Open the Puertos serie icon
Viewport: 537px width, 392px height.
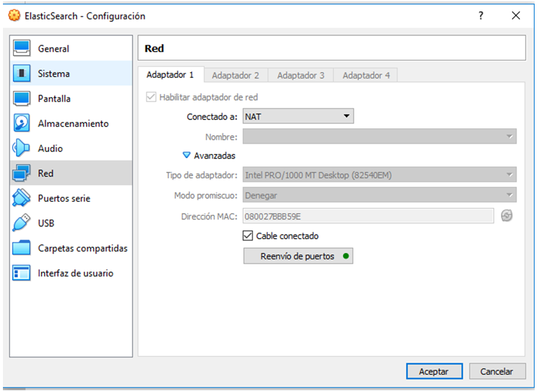point(21,198)
